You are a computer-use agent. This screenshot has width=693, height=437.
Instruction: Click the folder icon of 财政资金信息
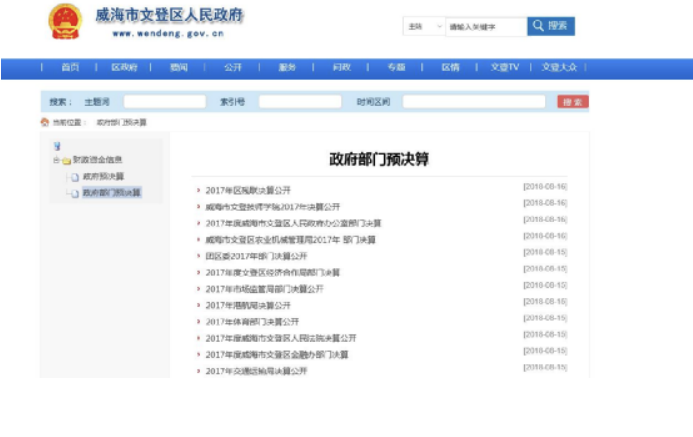point(66,160)
